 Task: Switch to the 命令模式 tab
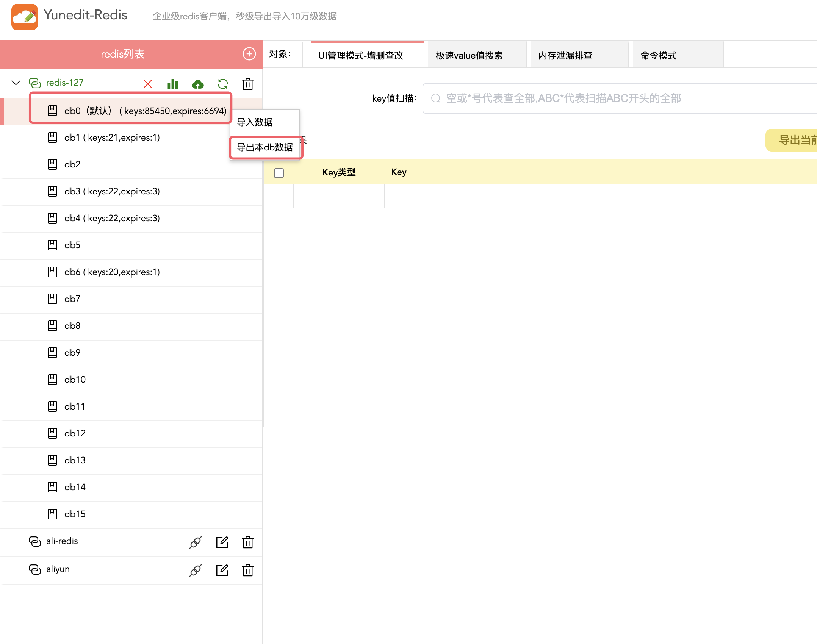[x=658, y=55]
